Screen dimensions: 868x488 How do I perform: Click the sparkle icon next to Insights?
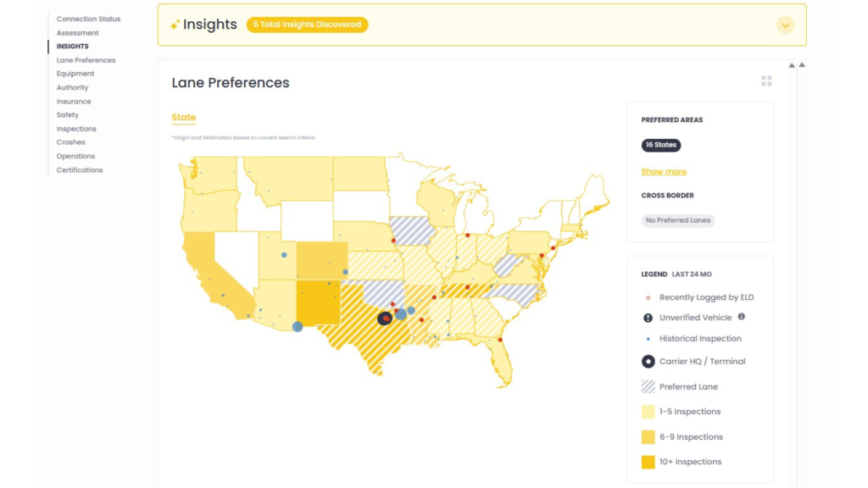[x=175, y=25]
